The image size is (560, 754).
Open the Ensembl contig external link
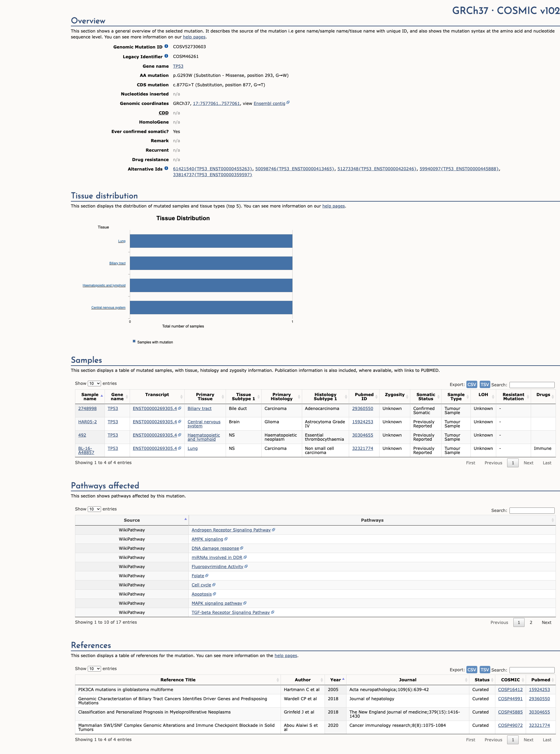271,103
